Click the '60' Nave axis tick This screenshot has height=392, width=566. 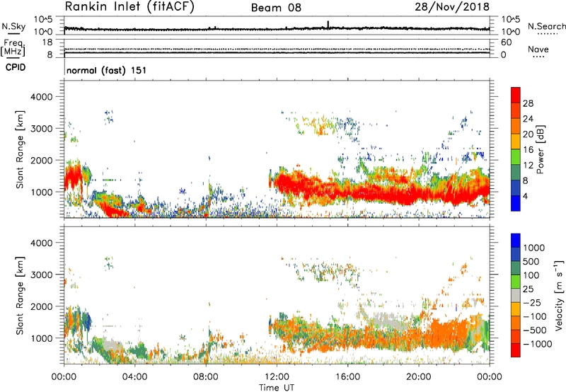coord(506,42)
